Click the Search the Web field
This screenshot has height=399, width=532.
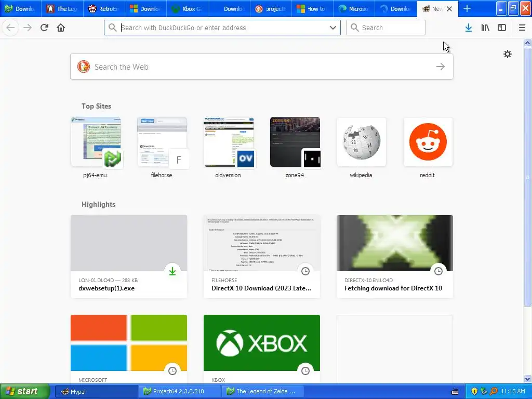tap(262, 66)
